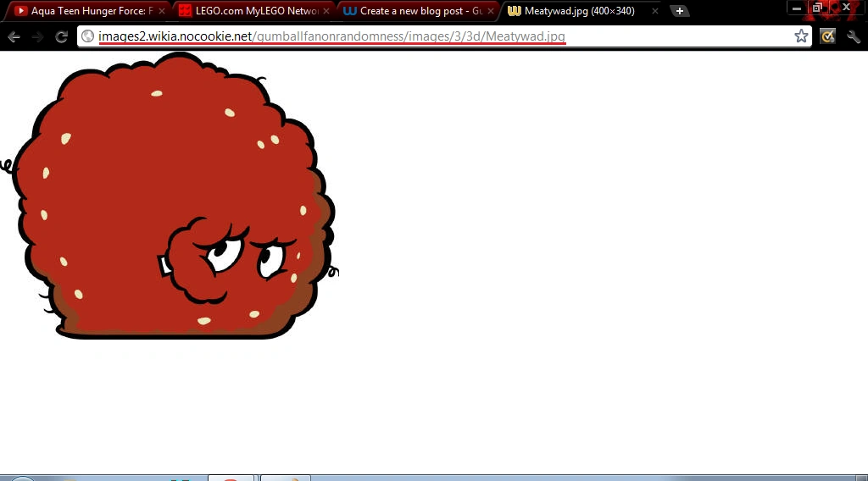Close the Aqua Teen Hunger Force tab
868x481 pixels.
(162, 11)
